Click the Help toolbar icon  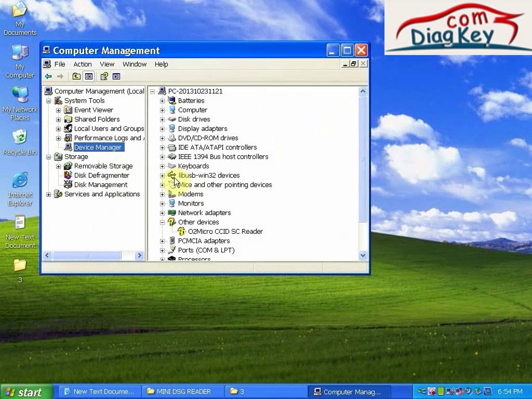tap(104, 76)
